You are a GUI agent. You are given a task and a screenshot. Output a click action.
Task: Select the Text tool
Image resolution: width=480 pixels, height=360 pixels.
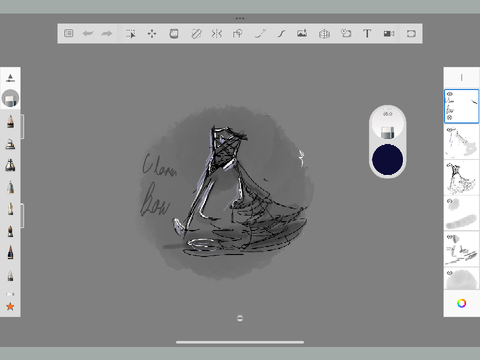pos(367,33)
